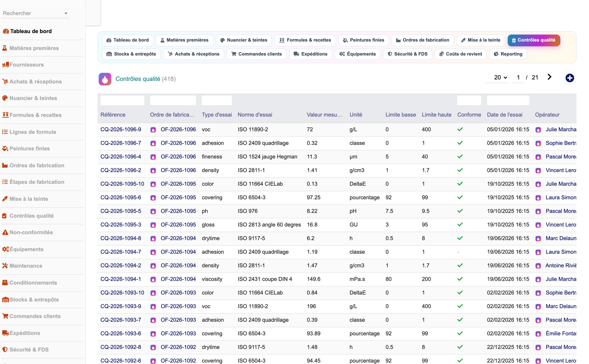This screenshot has width=589, height=364.
Task: Click the Type d'essai filter field
Action: click(217, 101)
